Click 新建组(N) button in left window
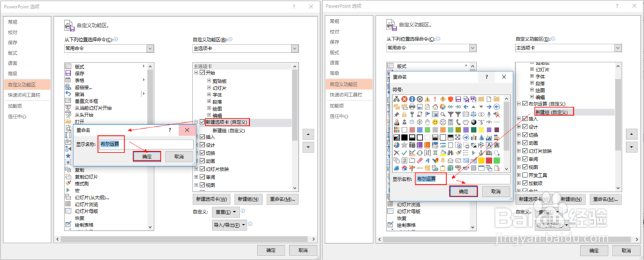 click(248, 199)
